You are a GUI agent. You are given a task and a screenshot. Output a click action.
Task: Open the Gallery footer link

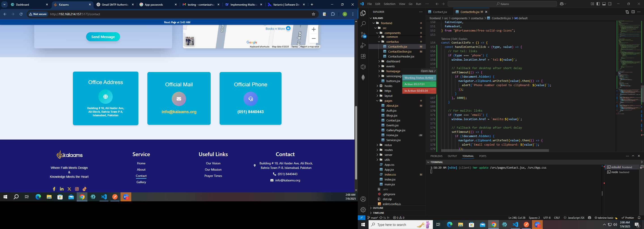click(141, 182)
